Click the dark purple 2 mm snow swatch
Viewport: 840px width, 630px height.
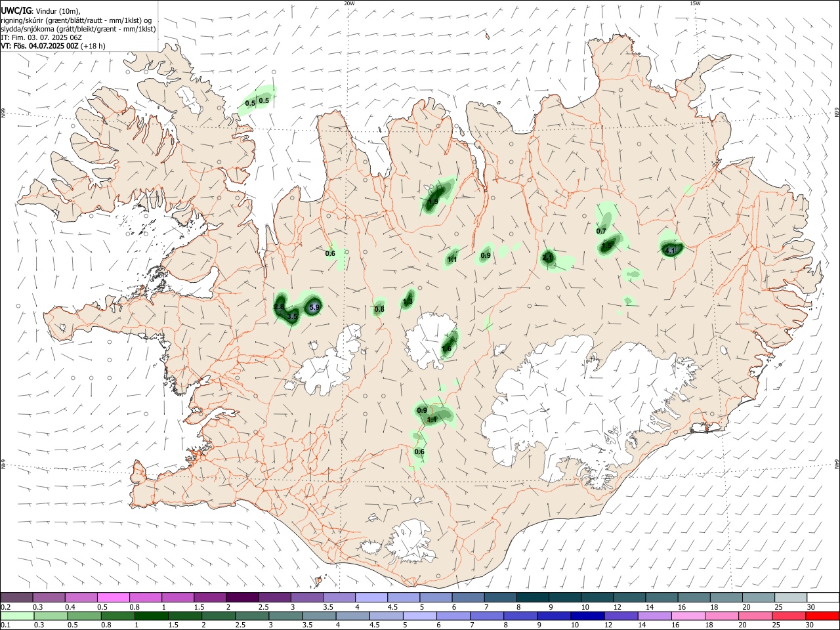[x=242, y=597]
